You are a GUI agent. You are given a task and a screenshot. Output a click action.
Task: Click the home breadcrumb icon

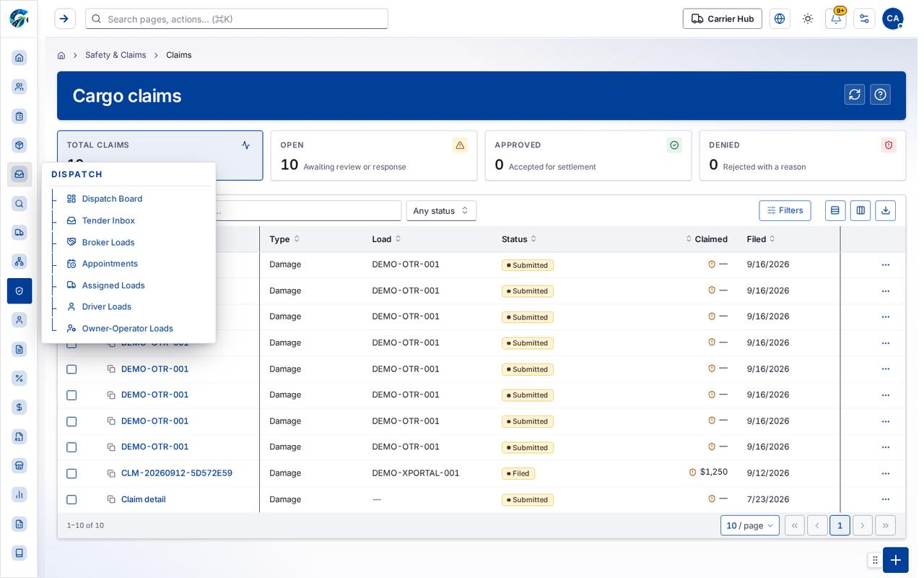61,55
